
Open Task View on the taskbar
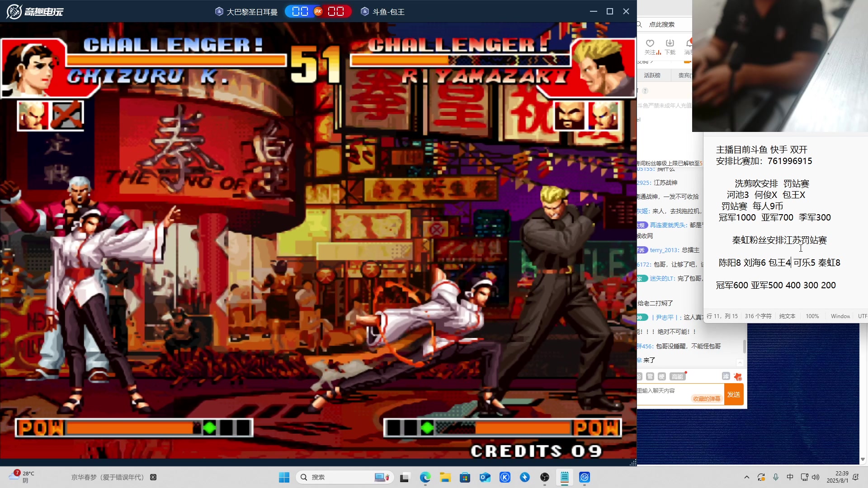coord(405,477)
